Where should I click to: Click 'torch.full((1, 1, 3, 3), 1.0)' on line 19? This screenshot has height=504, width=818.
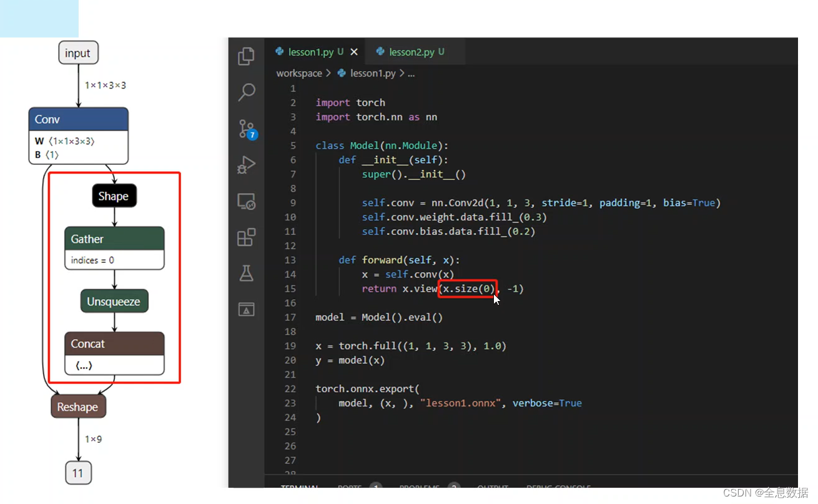click(422, 346)
